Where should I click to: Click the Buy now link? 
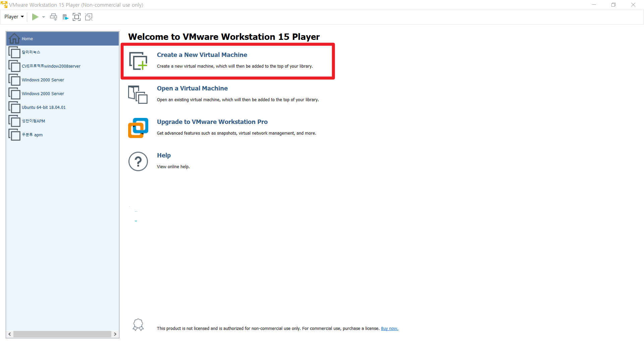click(x=390, y=329)
